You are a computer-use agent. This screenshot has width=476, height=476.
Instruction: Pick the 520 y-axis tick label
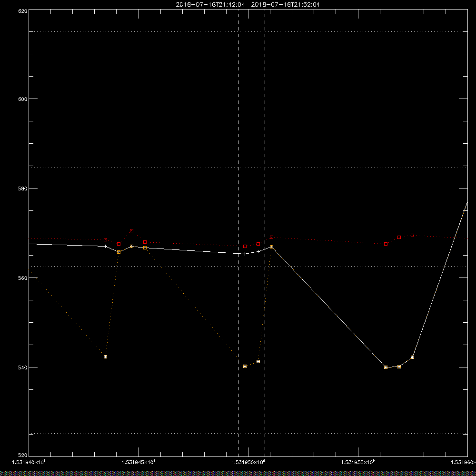coord(23,456)
